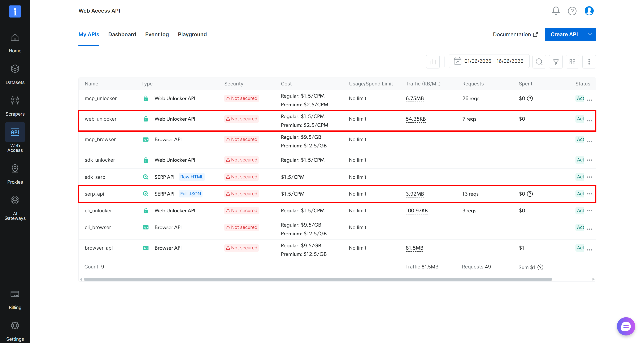Viewport: 644px width, 343px height.
Task: Click Spent column header
Action: 525,84
